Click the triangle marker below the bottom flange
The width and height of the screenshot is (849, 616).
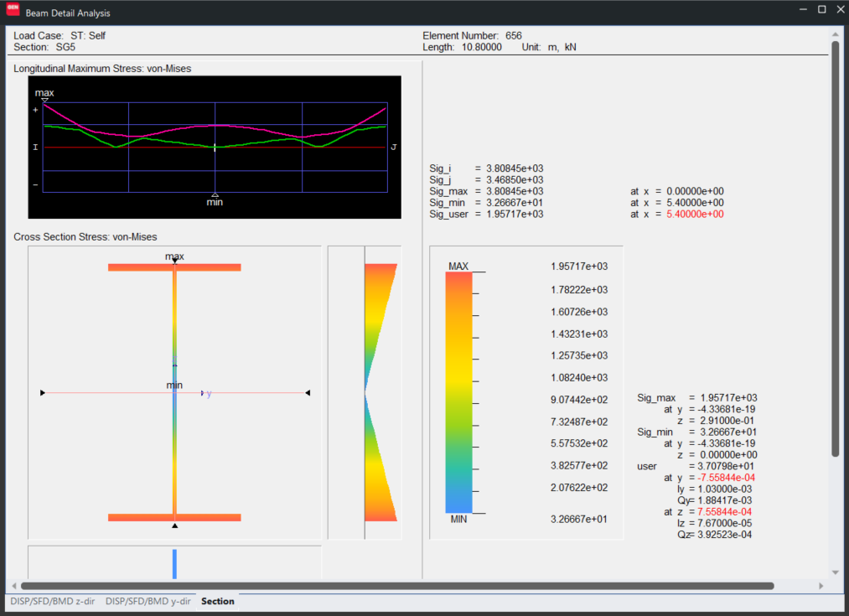tap(174, 525)
